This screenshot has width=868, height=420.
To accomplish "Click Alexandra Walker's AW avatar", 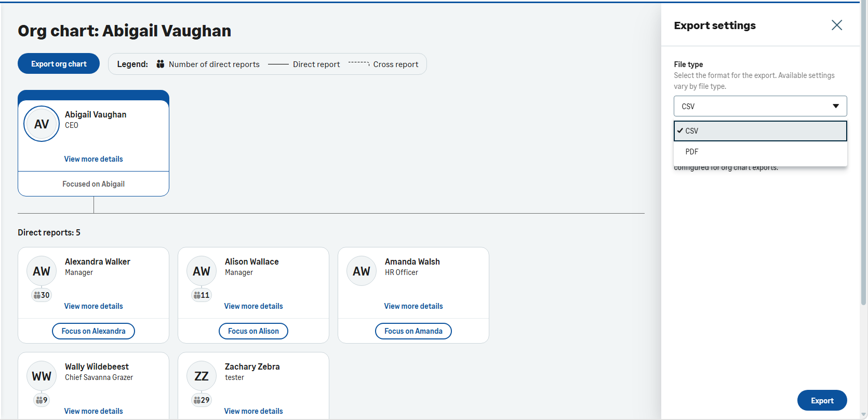I will coord(42,271).
